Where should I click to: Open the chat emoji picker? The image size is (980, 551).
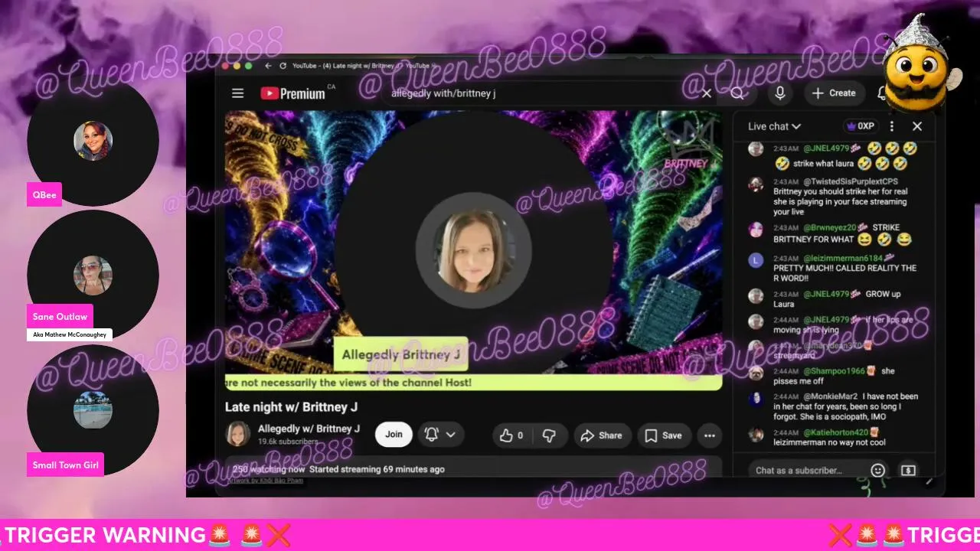878,470
